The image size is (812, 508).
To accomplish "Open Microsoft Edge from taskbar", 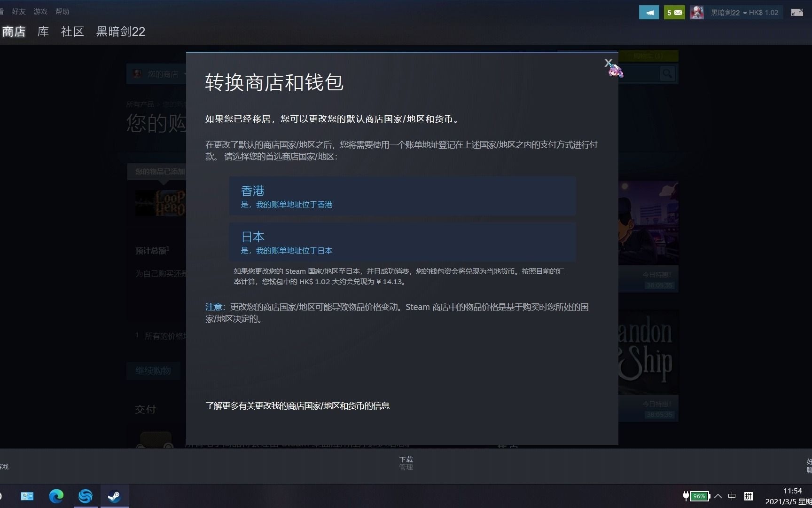I will click(x=56, y=496).
